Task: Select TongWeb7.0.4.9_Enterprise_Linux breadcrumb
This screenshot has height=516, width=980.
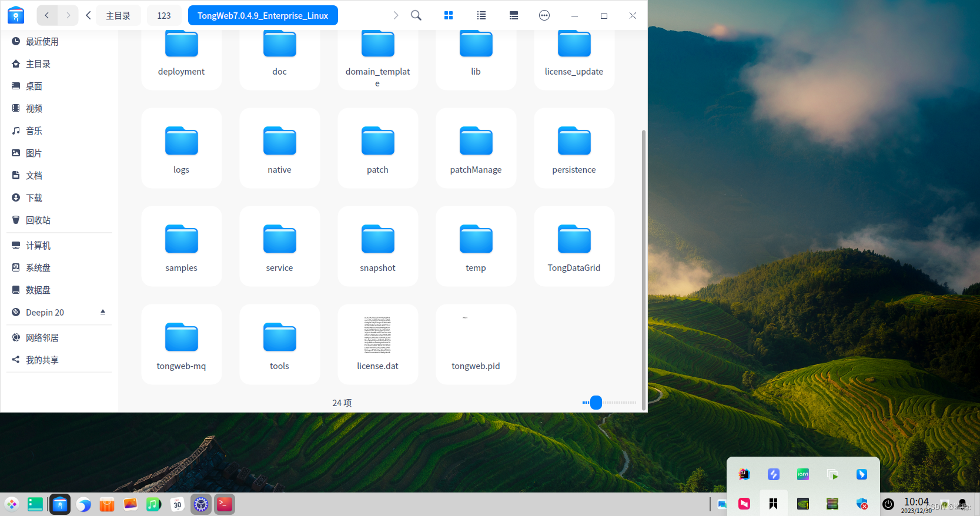Action: click(263, 15)
